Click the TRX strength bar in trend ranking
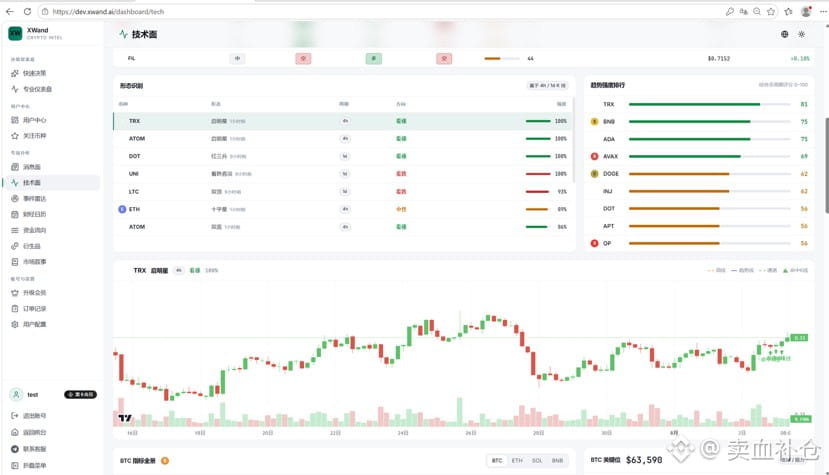Viewport: 829px width, 475px height. pyautogui.click(x=710, y=104)
